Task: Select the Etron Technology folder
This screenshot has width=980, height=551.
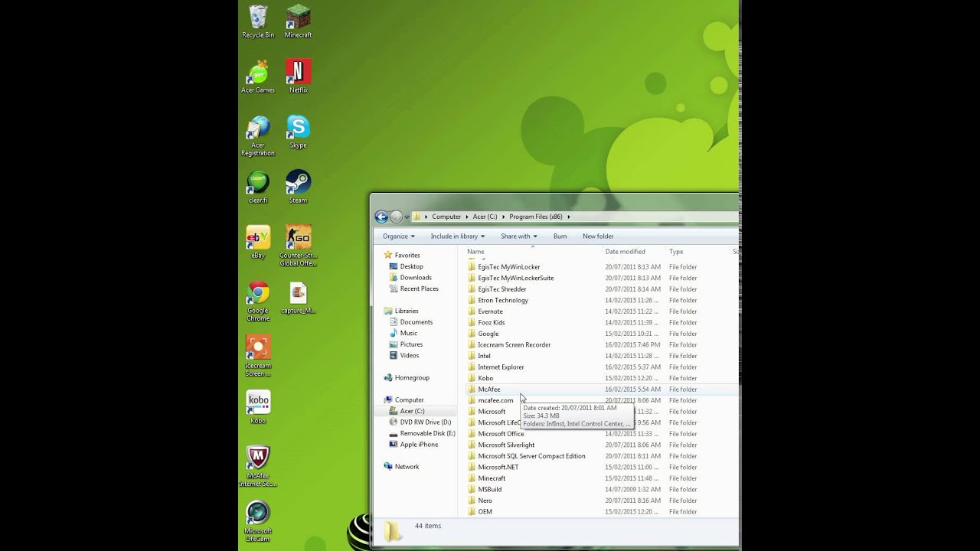Action: tap(503, 301)
